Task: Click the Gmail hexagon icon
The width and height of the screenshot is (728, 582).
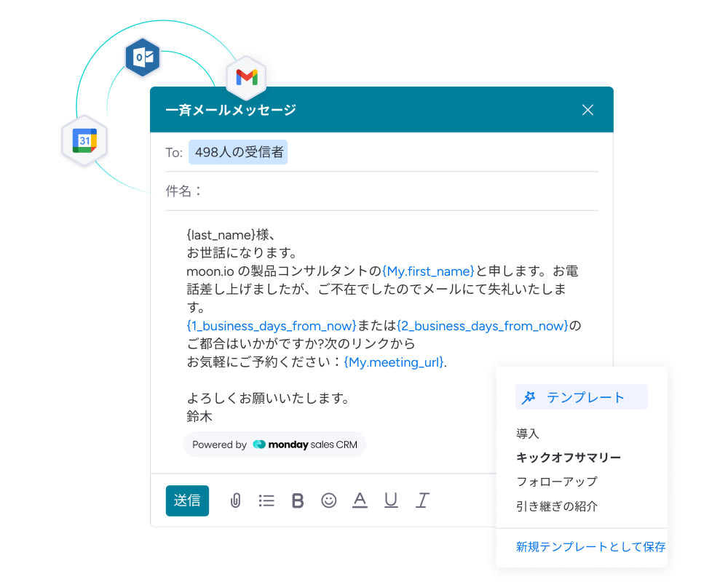Action: click(x=247, y=77)
